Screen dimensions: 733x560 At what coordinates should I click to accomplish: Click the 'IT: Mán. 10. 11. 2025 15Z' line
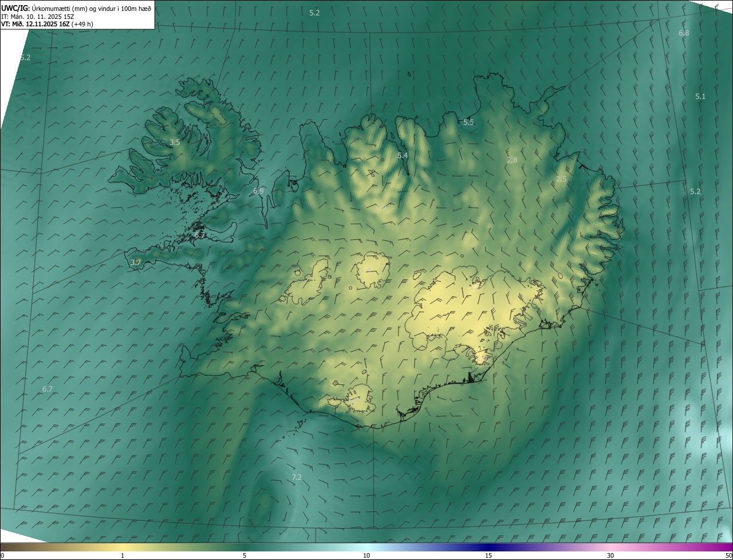point(38,17)
